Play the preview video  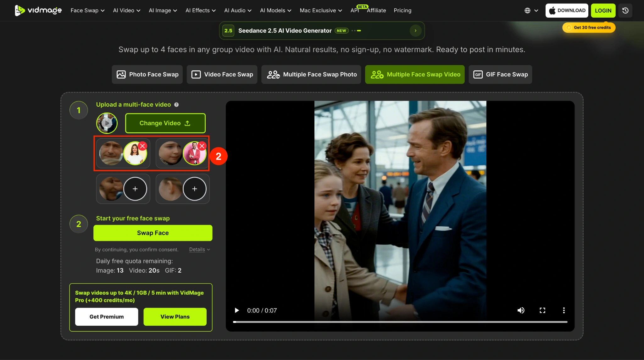tap(237, 310)
